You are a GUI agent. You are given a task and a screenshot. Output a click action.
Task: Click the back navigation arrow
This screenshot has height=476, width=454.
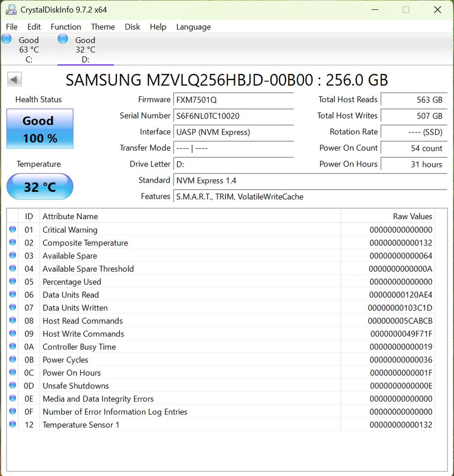pyautogui.click(x=14, y=79)
